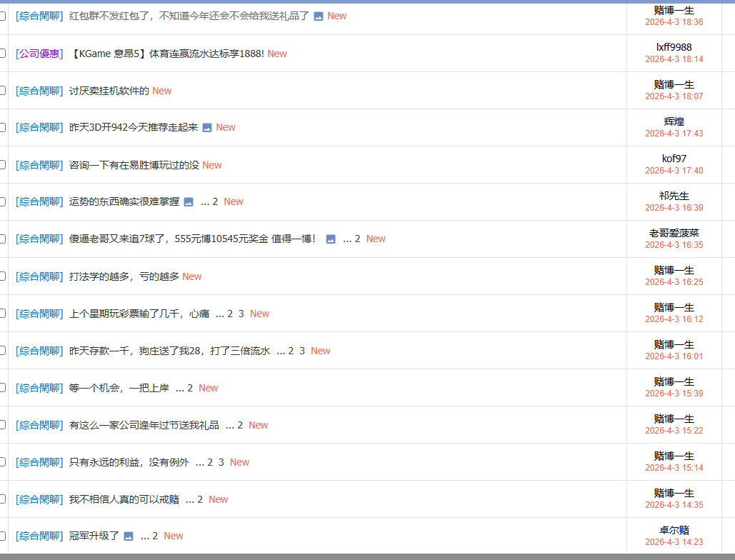This screenshot has height=560, width=735.
Task: Toggle checkbox for the KGame 意昂5 thread
Action: point(2,54)
